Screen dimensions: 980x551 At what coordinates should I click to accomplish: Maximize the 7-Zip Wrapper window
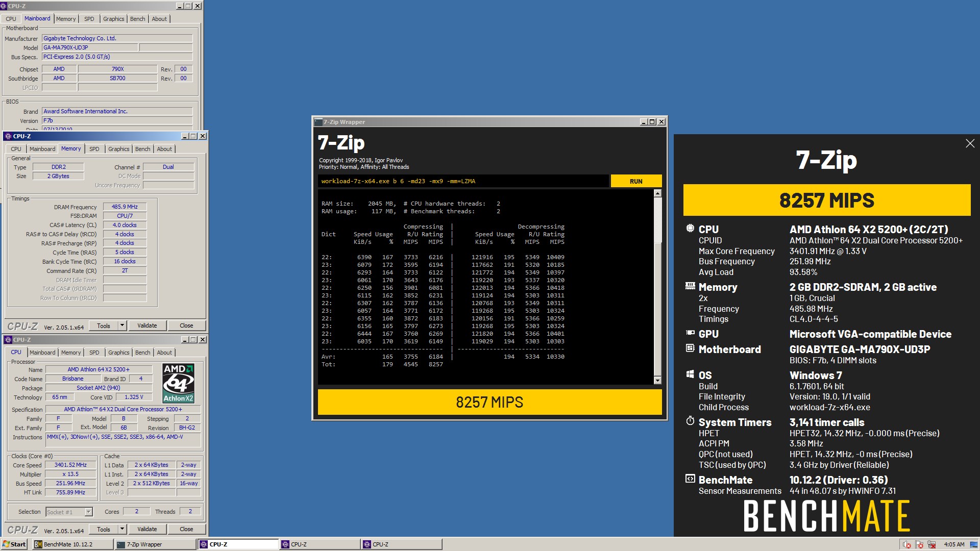pos(653,122)
